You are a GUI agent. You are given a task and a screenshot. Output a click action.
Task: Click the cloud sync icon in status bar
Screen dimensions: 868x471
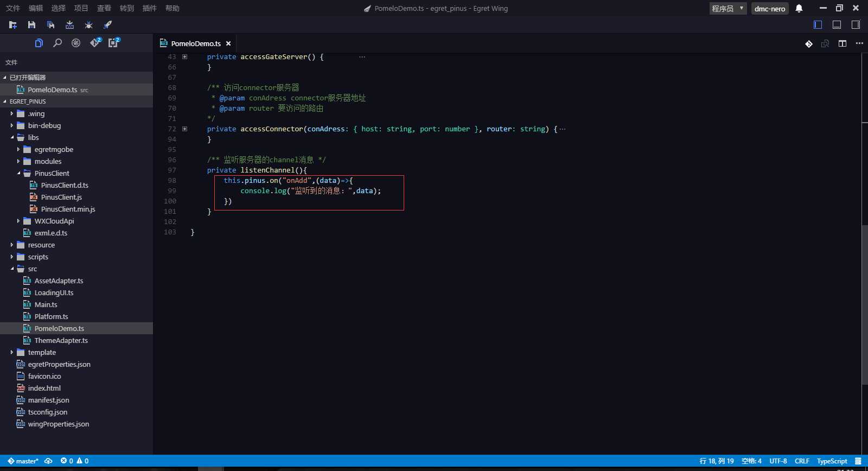pyautogui.click(x=48, y=461)
